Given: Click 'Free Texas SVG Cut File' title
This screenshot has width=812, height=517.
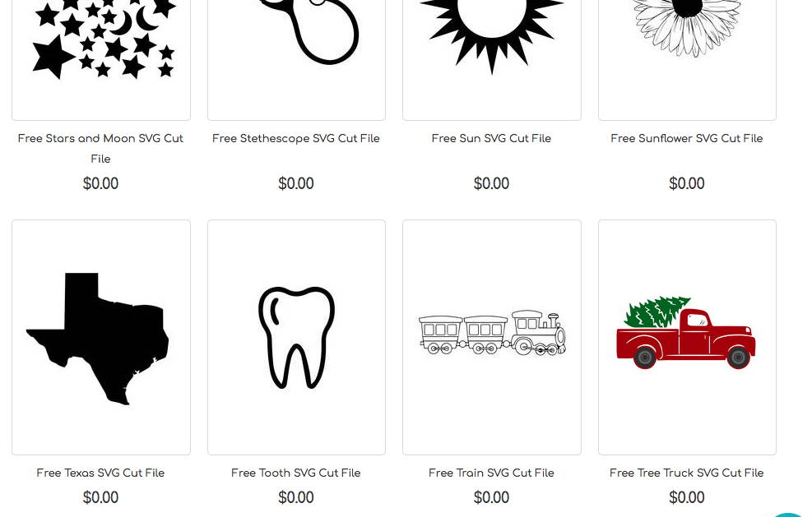Looking at the screenshot, I should pyautogui.click(x=100, y=473).
